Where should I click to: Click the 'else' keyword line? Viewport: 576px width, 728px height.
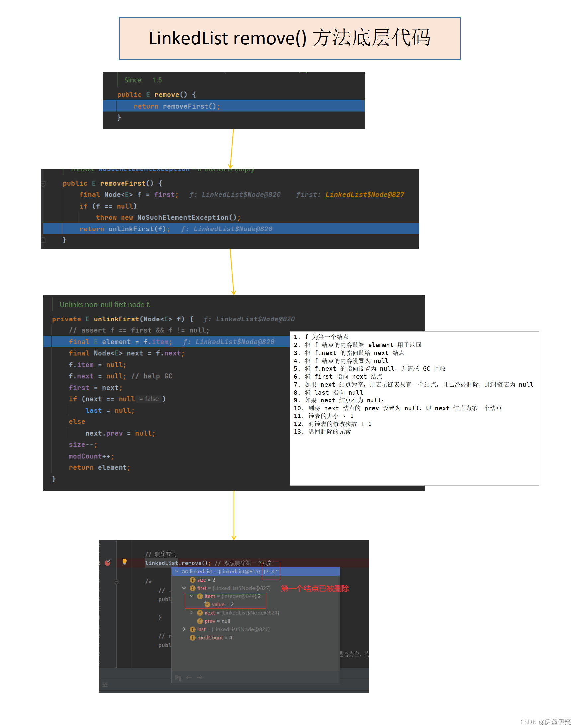point(77,422)
